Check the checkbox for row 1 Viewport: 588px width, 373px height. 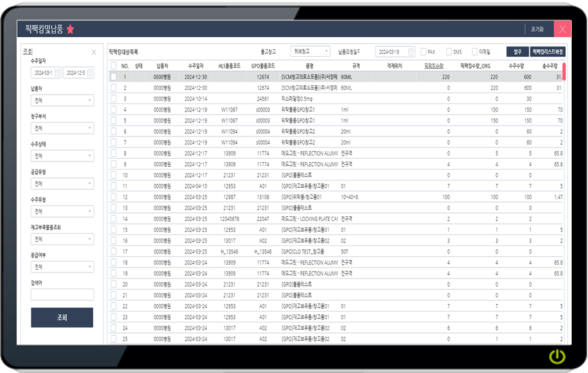click(113, 77)
